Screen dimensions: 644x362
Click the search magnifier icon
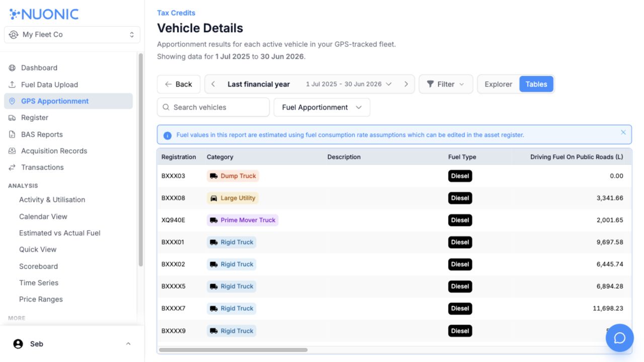tap(166, 107)
